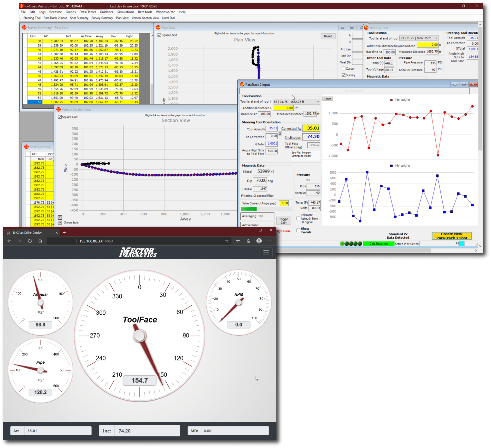
Task: Open the browser Favorites list icon
Action: pos(238,241)
